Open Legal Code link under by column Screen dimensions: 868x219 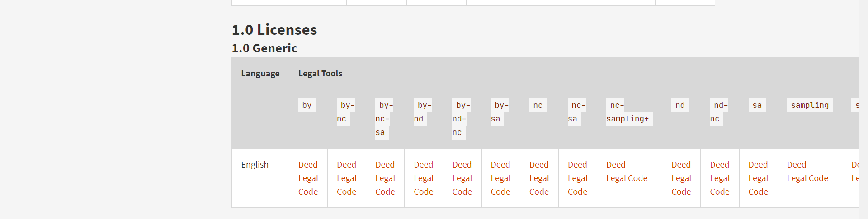pyautogui.click(x=308, y=185)
